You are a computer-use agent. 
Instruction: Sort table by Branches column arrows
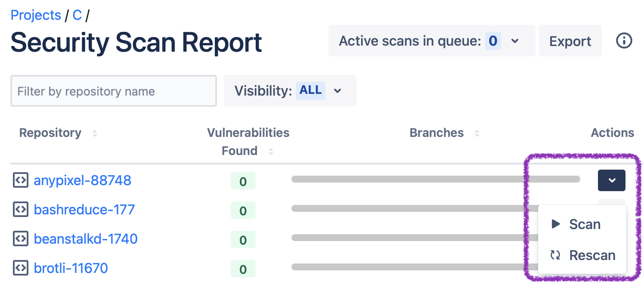click(x=477, y=133)
